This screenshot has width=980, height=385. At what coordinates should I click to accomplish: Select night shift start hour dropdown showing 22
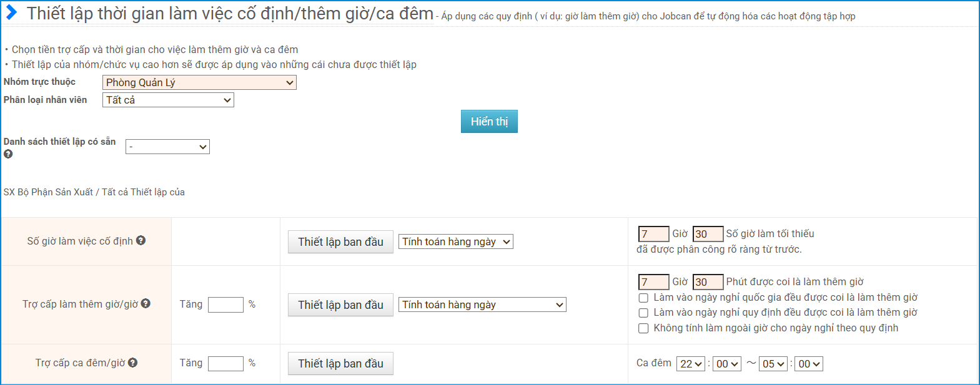pyautogui.click(x=691, y=364)
